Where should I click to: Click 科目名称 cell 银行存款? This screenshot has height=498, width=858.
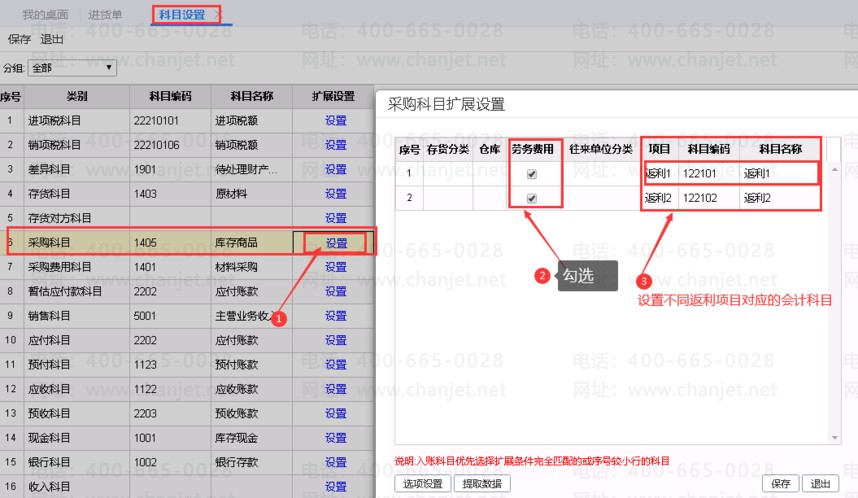click(x=252, y=462)
